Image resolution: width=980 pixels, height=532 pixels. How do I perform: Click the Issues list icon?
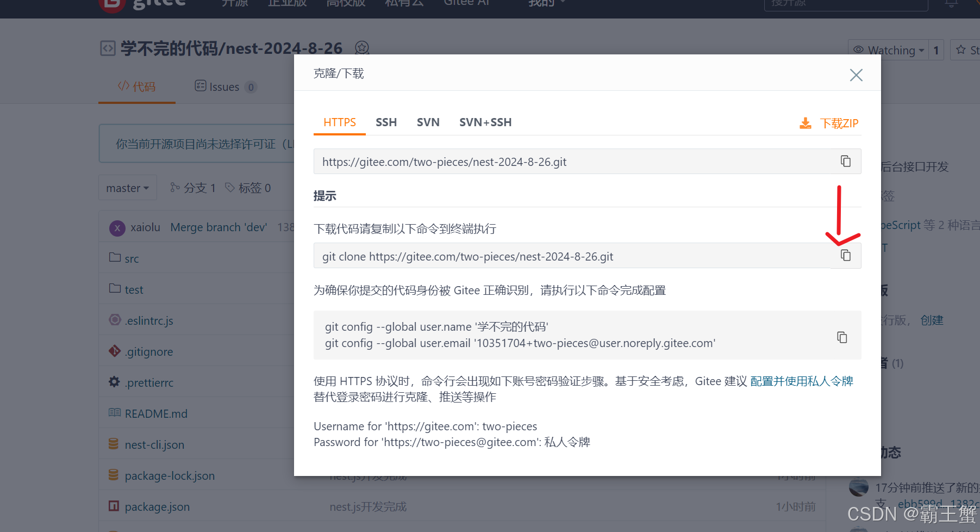pyautogui.click(x=201, y=86)
